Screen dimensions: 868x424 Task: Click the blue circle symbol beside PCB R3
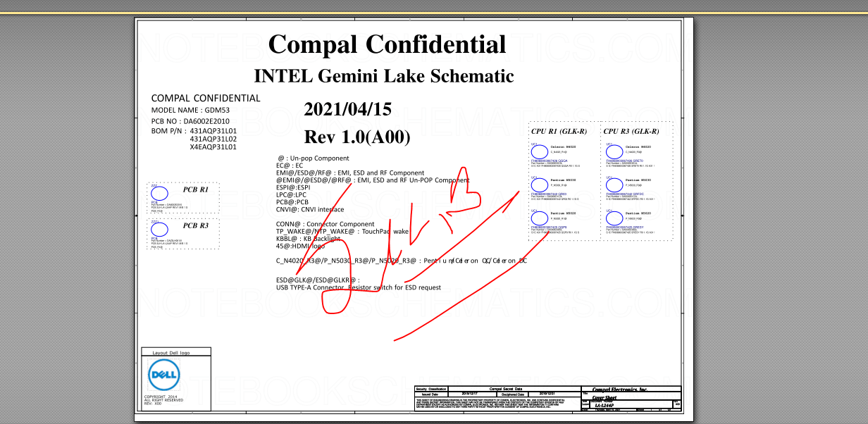(x=160, y=230)
